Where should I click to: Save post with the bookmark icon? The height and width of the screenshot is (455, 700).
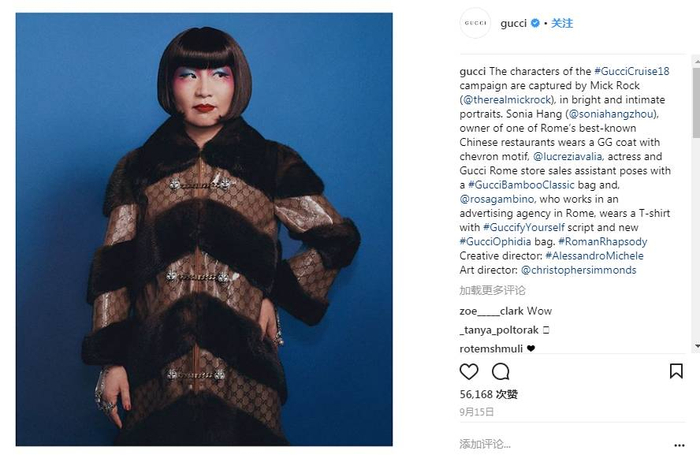[x=676, y=371]
